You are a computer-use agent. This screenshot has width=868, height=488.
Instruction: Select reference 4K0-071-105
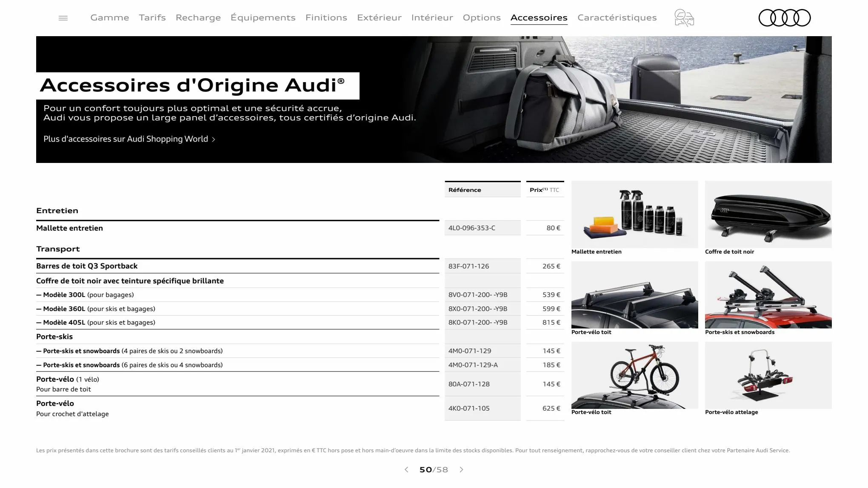point(469,408)
